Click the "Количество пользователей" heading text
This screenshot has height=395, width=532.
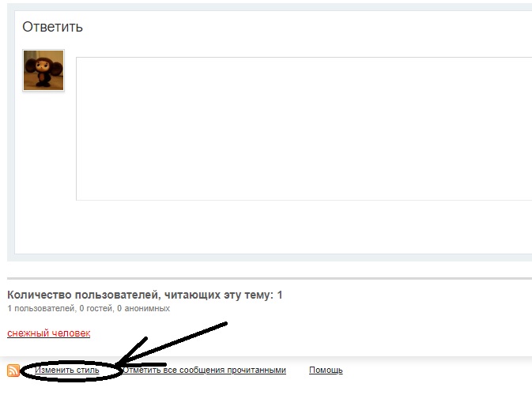134,295
